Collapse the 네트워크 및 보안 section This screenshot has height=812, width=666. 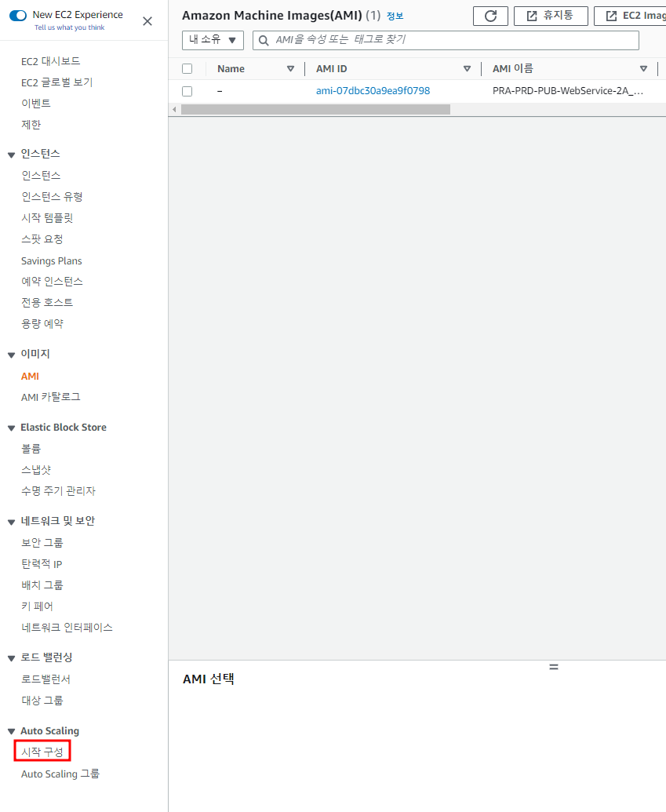[x=12, y=522]
